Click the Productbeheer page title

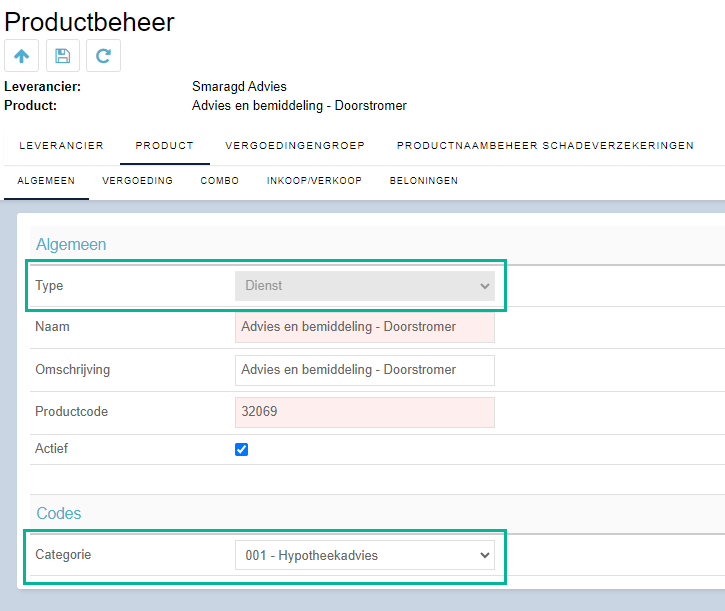(x=89, y=22)
